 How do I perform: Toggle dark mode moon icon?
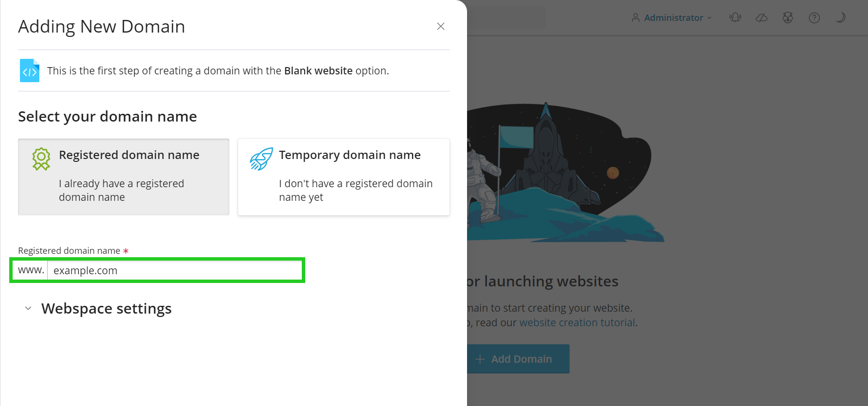tap(840, 18)
